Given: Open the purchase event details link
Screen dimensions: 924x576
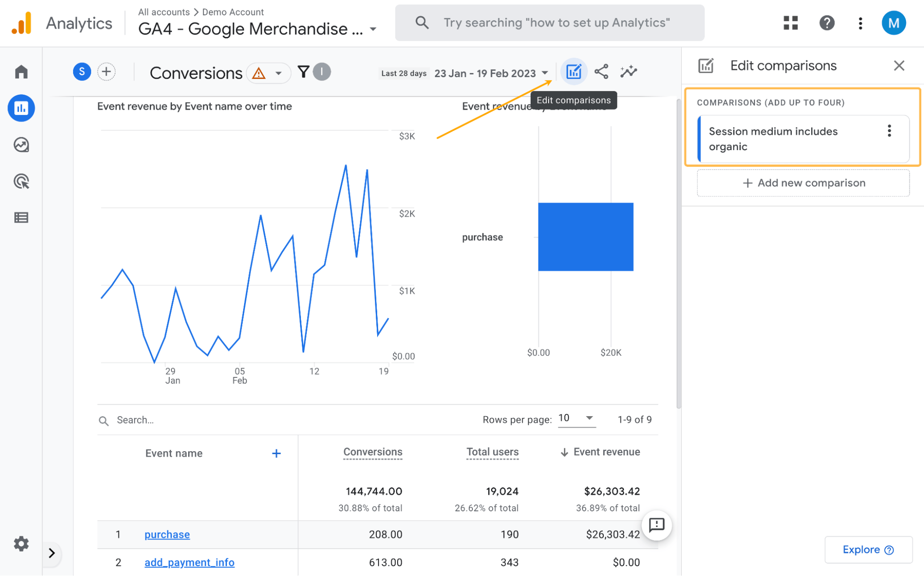Looking at the screenshot, I should coord(166,534).
